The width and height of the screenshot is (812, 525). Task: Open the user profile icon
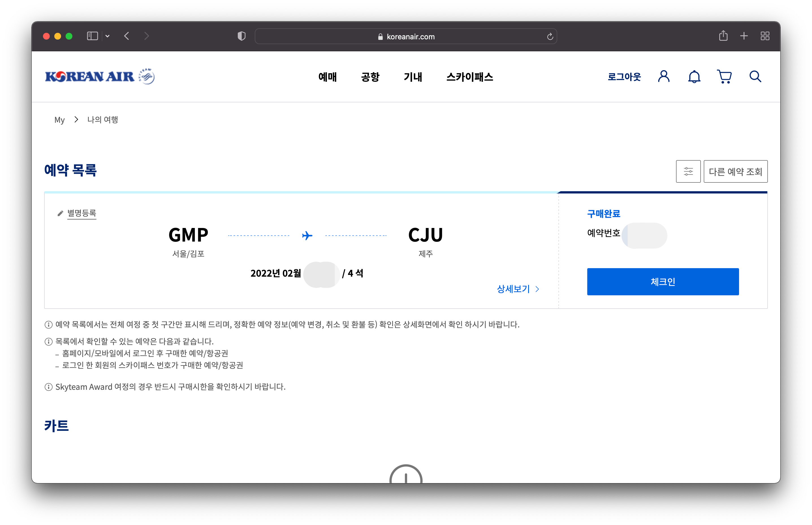click(664, 76)
